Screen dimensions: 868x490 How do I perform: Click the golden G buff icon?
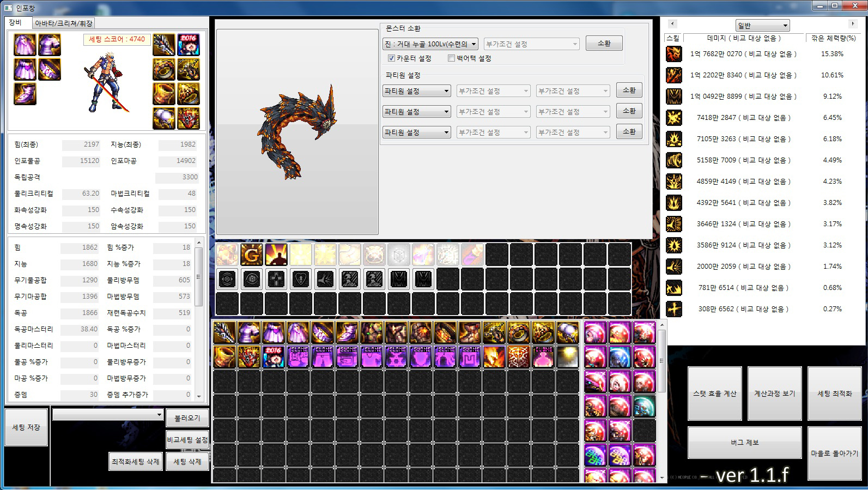click(251, 255)
